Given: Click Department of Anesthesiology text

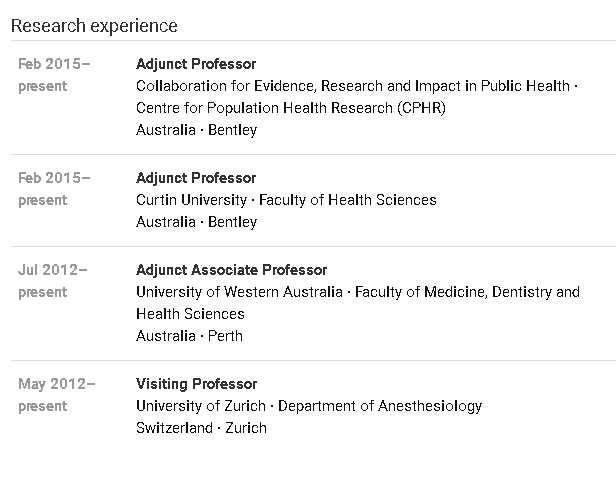Looking at the screenshot, I should [x=380, y=406].
